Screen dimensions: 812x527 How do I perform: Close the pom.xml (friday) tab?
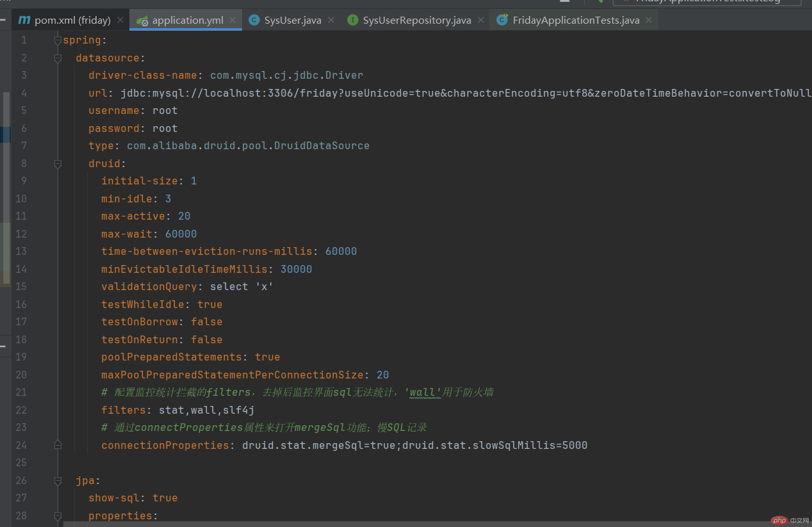(121, 20)
